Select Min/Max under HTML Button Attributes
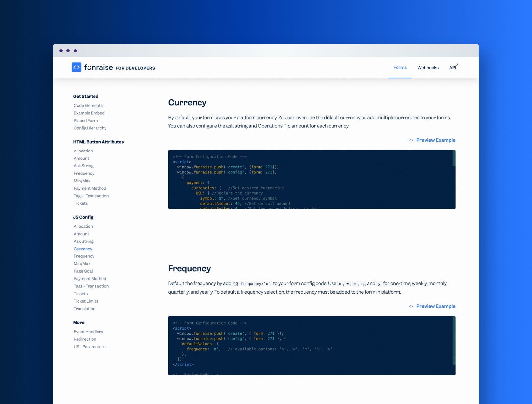 [x=82, y=181]
